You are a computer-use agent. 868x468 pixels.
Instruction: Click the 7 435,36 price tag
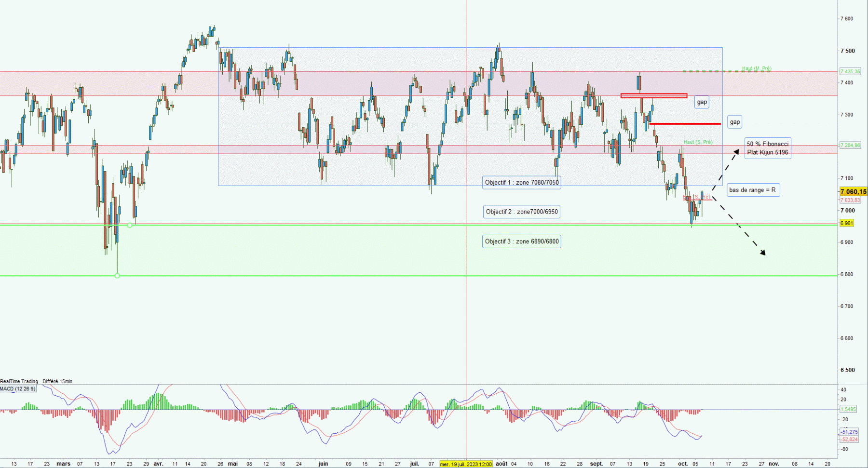(850, 71)
